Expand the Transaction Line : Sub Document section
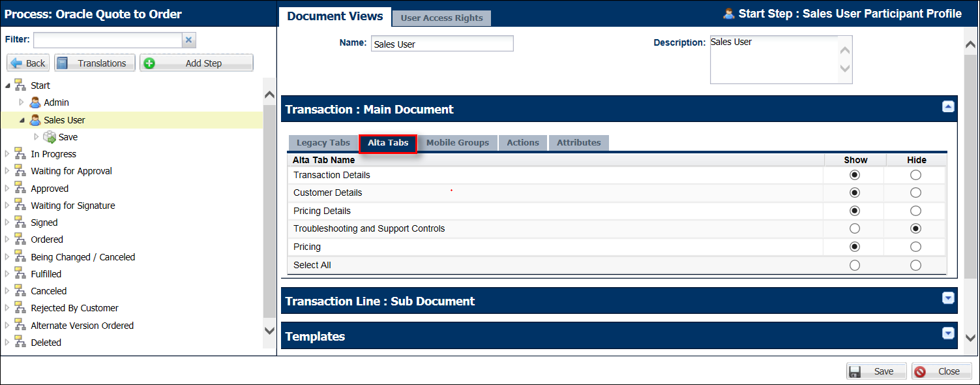This screenshot has height=385, width=980. pos(948,298)
